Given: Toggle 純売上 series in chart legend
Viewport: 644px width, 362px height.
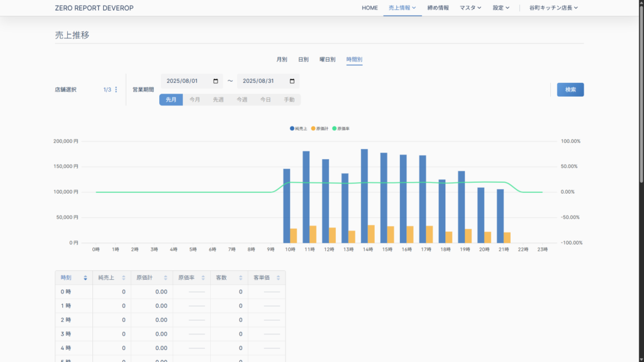Looking at the screenshot, I should coord(299,128).
